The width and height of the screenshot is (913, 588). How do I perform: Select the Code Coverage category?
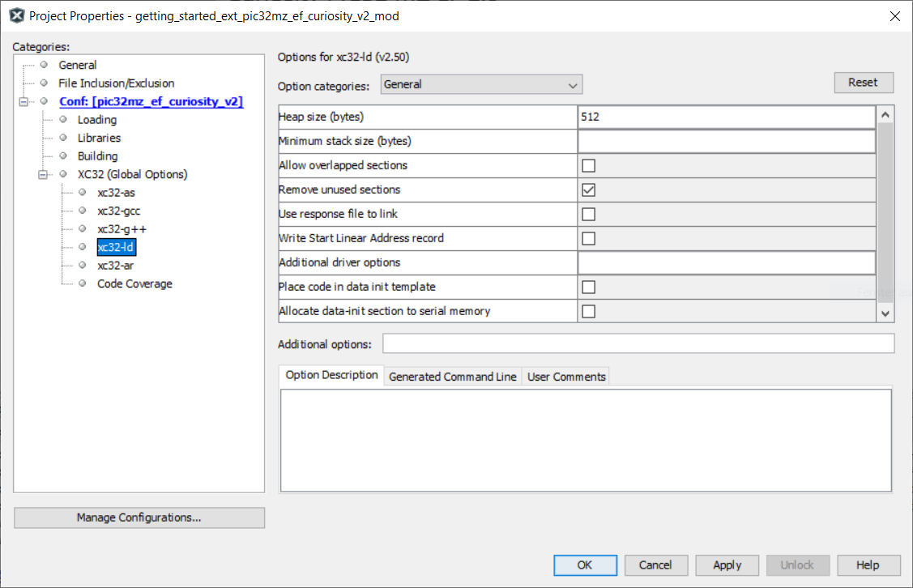134,283
